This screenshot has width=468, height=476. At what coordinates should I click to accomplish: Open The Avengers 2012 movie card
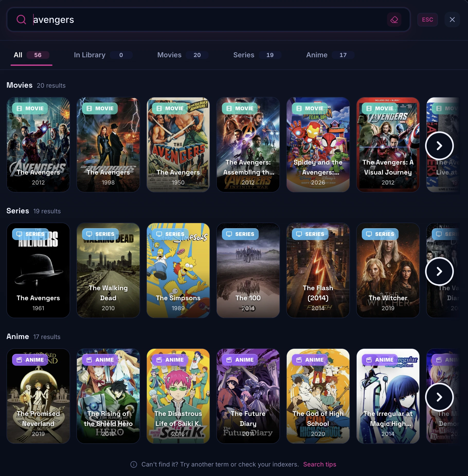(x=38, y=145)
